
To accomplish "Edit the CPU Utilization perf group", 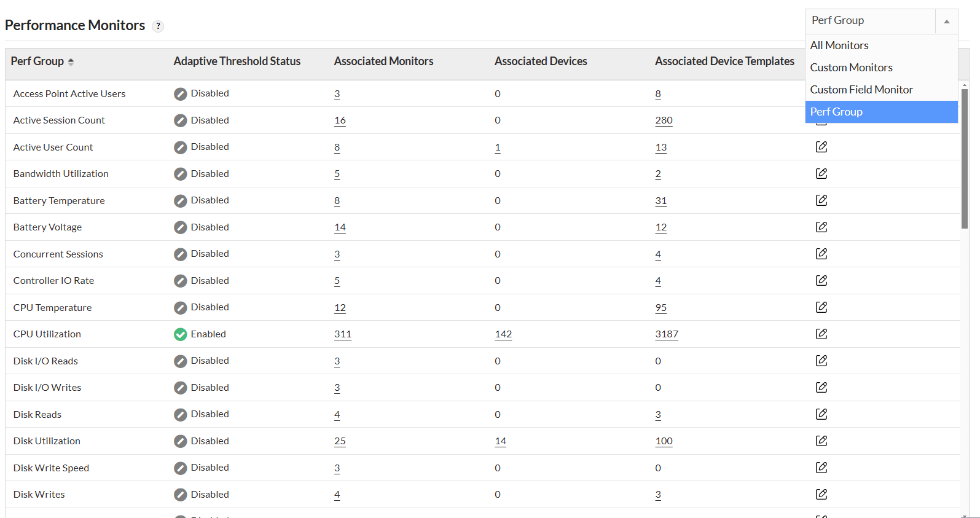I will pyautogui.click(x=821, y=334).
